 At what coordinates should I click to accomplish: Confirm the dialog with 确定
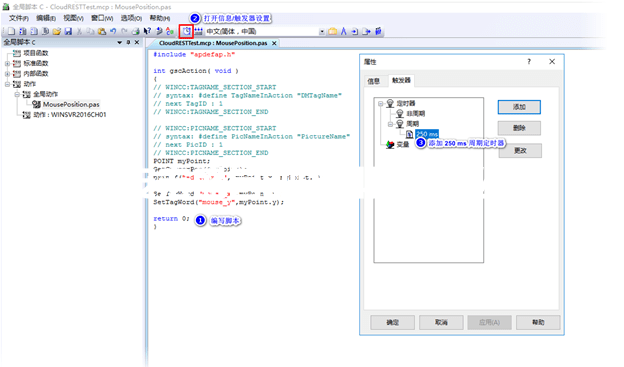coord(392,322)
